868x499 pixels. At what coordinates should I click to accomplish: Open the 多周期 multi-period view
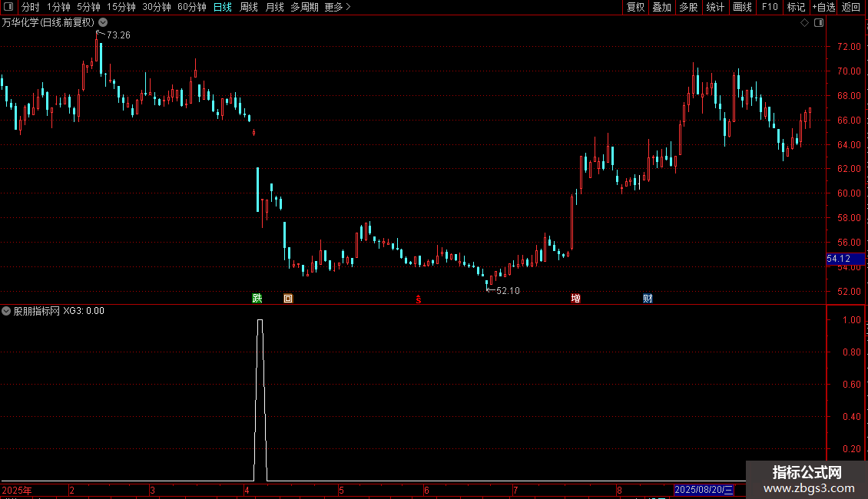click(x=304, y=7)
